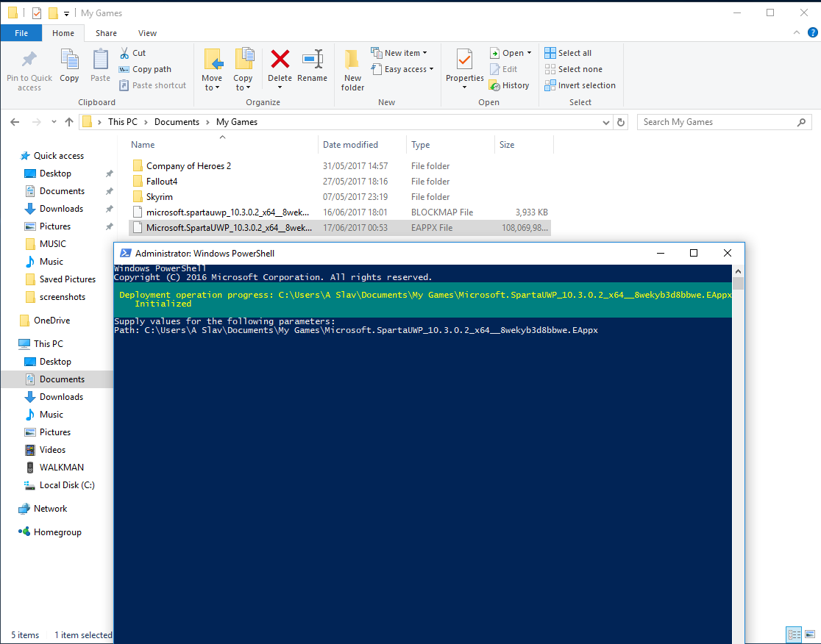Click the red Delete icon
Screen dimensions: 821x644
[280, 60]
